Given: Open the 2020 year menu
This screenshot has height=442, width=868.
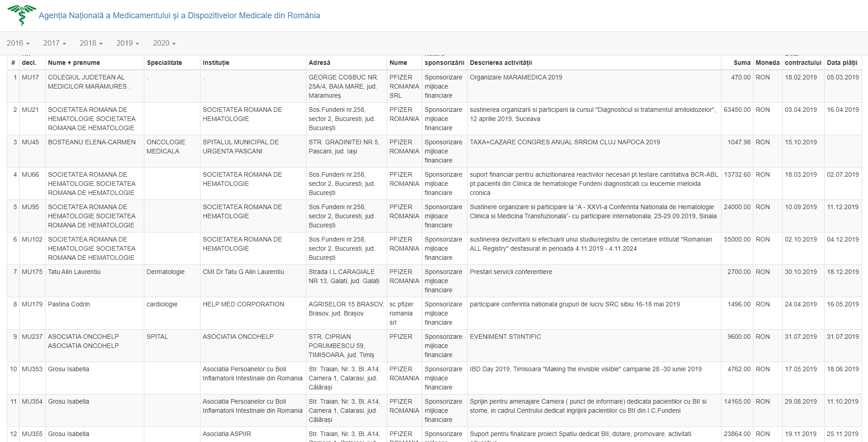Looking at the screenshot, I should [164, 43].
